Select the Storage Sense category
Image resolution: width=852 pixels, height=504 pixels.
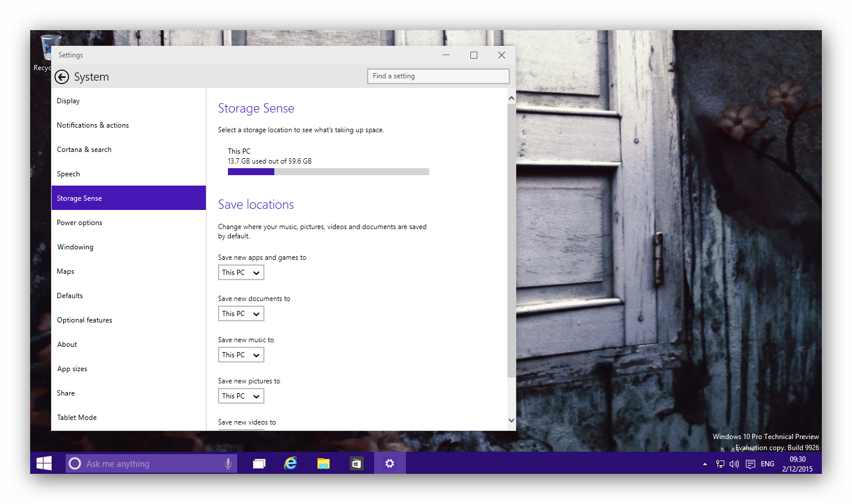click(129, 198)
